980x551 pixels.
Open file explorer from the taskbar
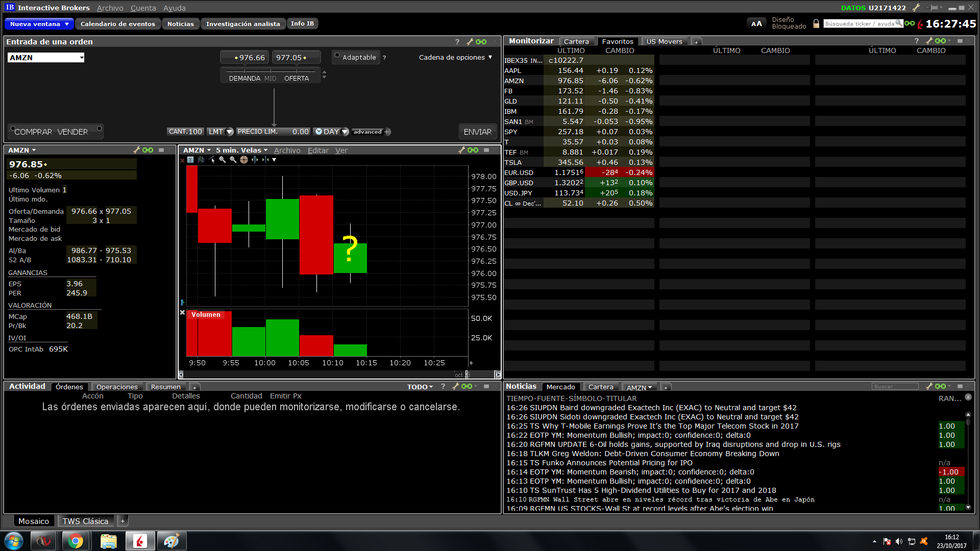pyautogui.click(x=108, y=541)
